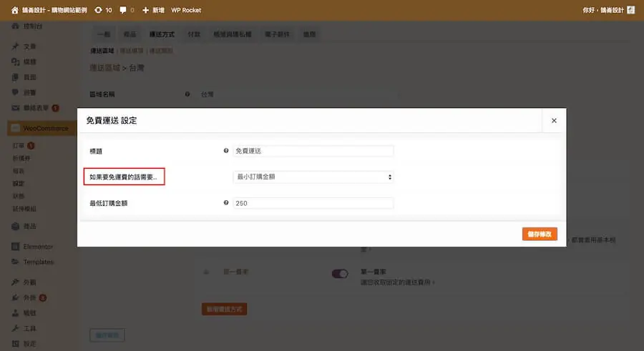Click the pages icon in sidebar
Image resolution: width=644 pixels, height=351 pixels.
[x=15, y=77]
